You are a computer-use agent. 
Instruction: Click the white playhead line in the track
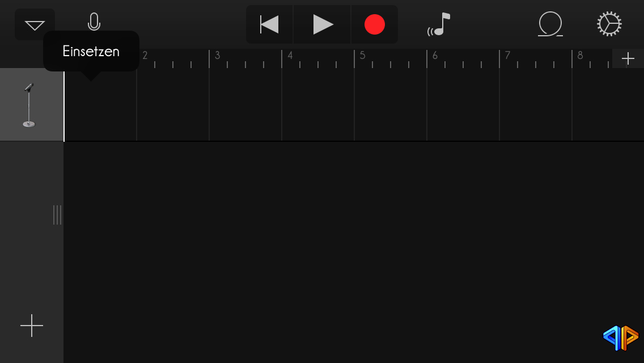tap(64, 106)
